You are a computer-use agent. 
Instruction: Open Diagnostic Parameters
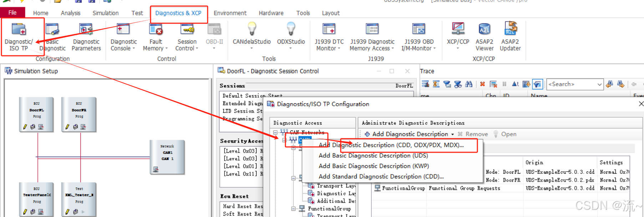click(87, 37)
